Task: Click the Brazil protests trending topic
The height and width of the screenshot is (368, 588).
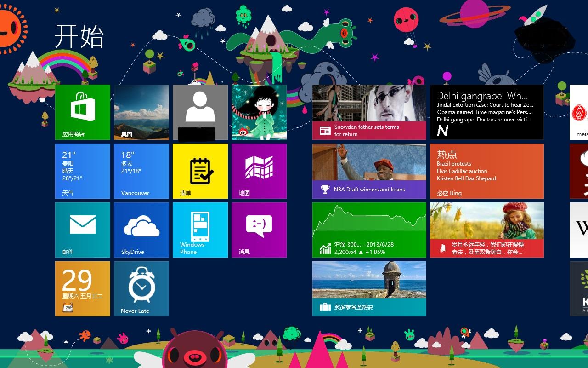Action: 454,164
